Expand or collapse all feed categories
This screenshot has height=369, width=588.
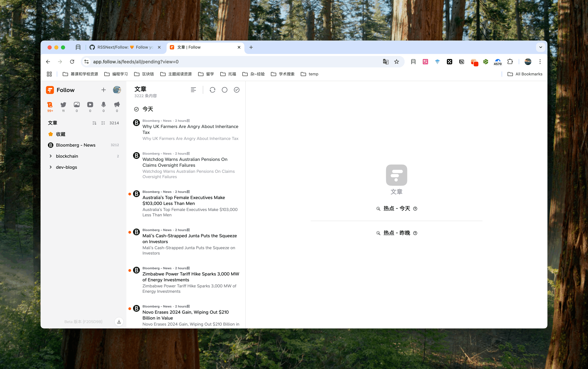tap(103, 123)
